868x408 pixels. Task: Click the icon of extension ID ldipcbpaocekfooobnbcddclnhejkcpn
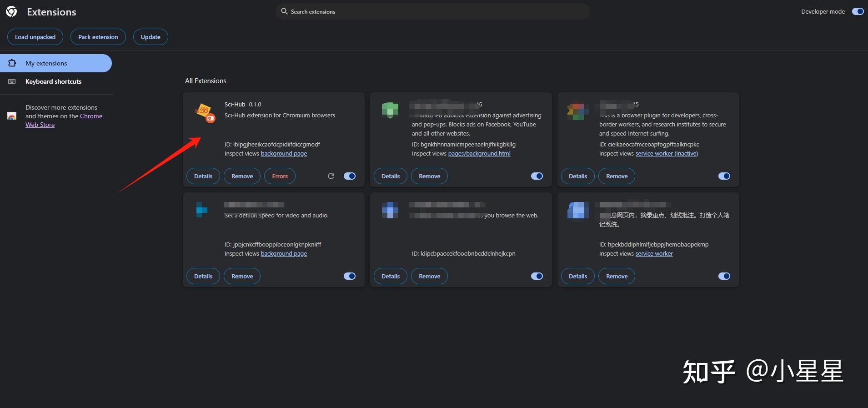[390, 210]
